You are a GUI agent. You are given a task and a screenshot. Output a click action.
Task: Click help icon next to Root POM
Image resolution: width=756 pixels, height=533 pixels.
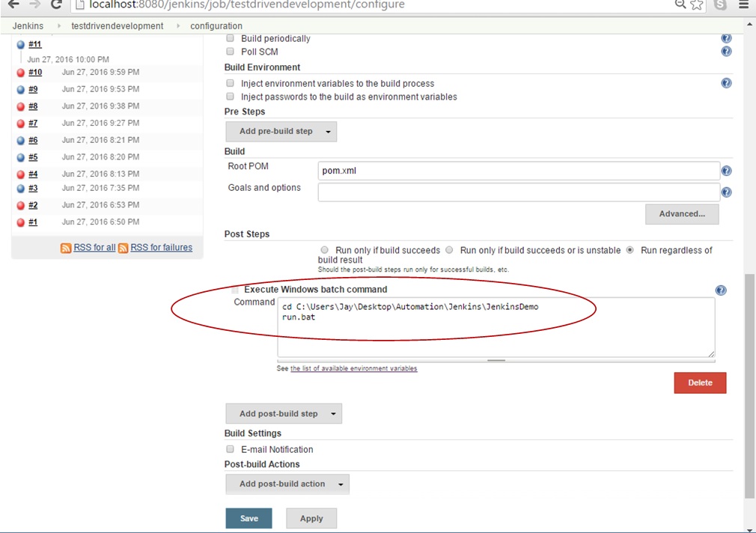tap(725, 171)
